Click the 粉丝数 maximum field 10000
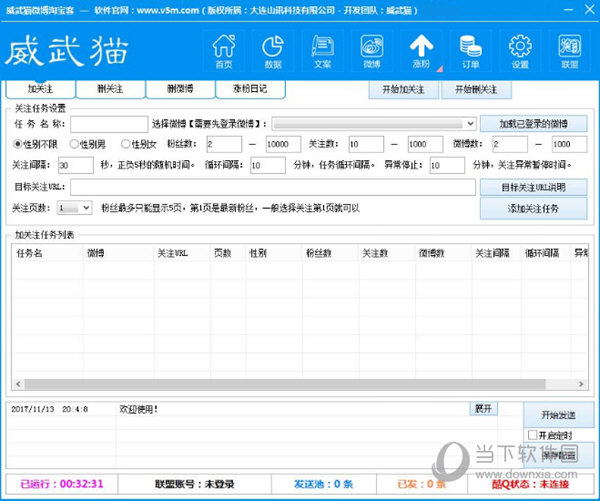 [x=284, y=144]
